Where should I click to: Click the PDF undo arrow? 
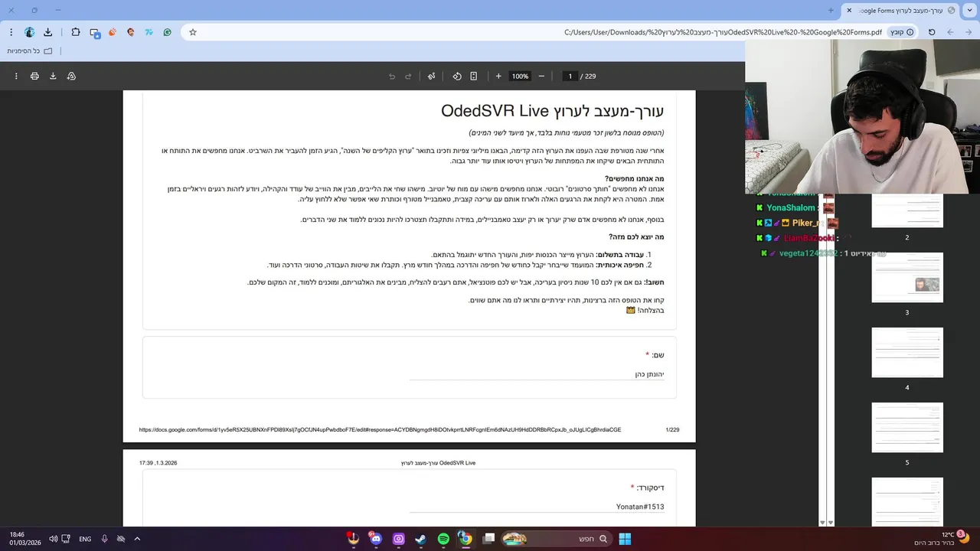click(x=392, y=76)
